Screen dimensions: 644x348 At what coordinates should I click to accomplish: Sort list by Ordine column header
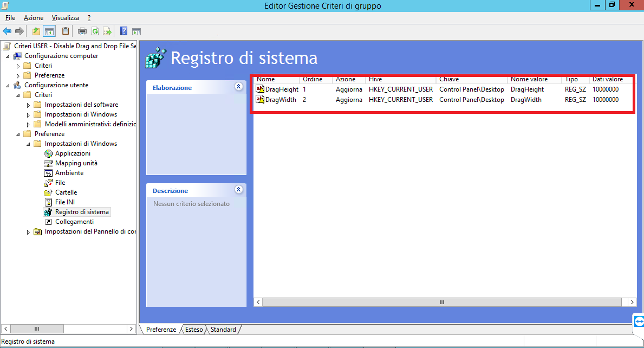[x=316, y=79]
